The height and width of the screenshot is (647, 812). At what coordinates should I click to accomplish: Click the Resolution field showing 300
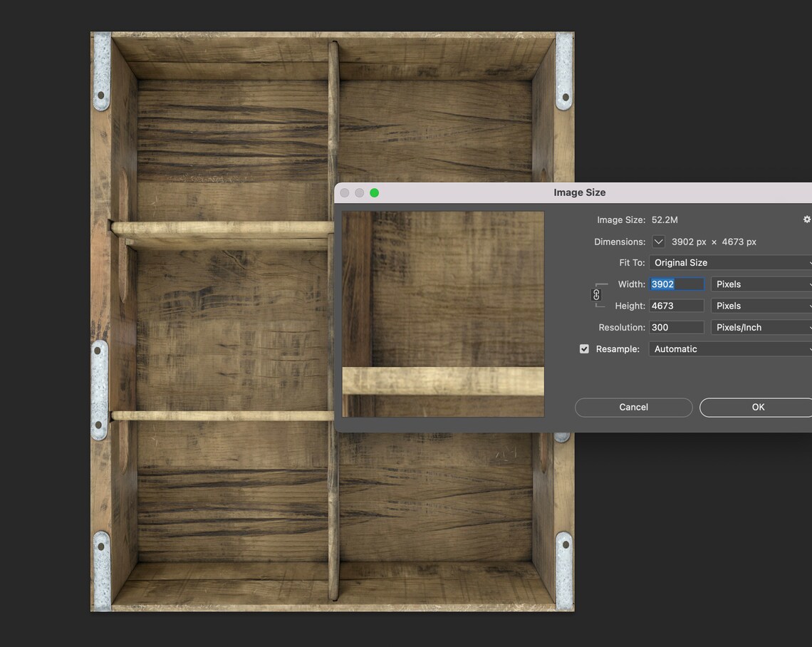point(677,327)
